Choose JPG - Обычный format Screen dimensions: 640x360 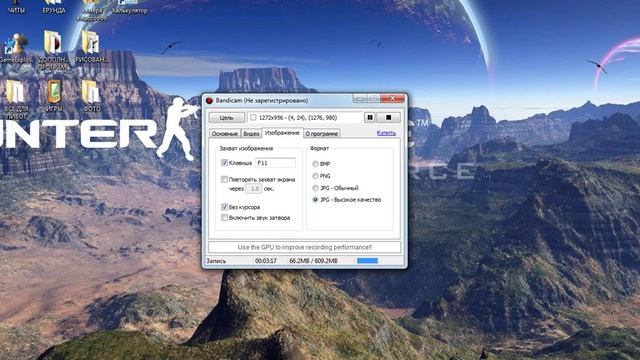(x=316, y=188)
